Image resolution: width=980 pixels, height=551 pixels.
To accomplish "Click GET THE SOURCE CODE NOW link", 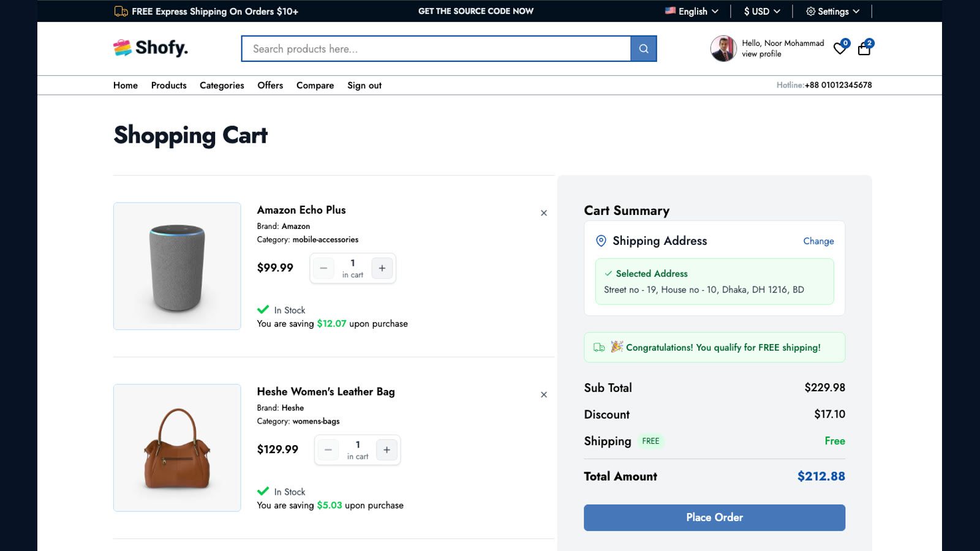I will (x=476, y=11).
